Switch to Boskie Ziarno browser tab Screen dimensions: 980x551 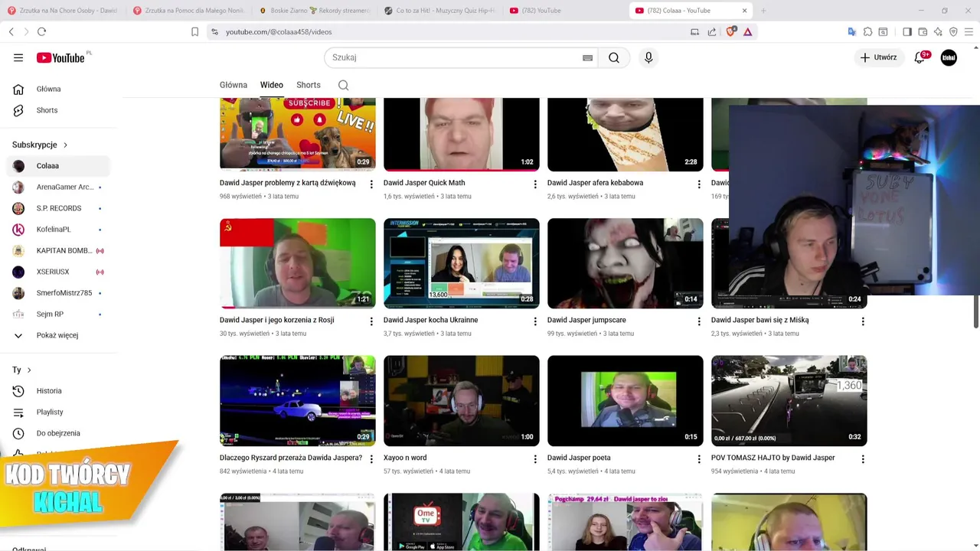tap(315, 11)
